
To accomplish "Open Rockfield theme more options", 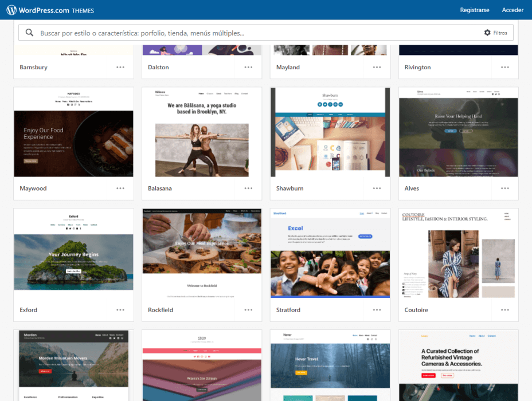I will (x=248, y=310).
